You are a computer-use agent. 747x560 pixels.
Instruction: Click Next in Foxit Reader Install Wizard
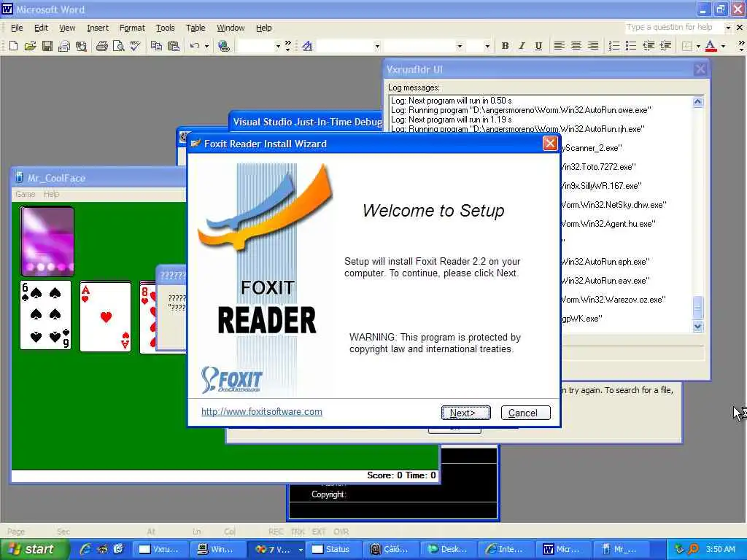pyautogui.click(x=466, y=413)
